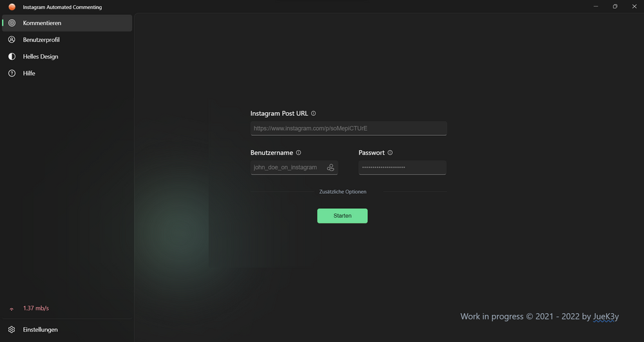Image resolution: width=644 pixels, height=342 pixels.
Task: Open the JueK3y author link
Action: 606,316
